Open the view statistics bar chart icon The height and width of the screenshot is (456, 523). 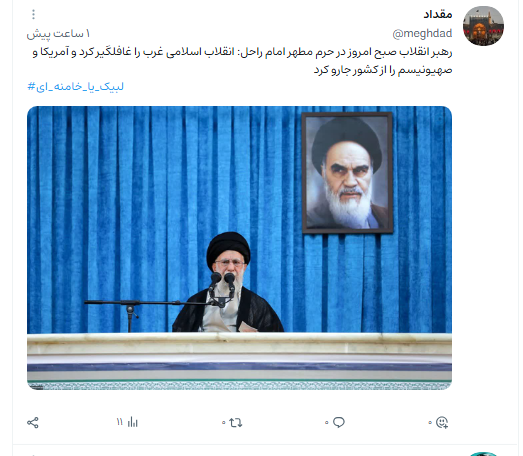[x=132, y=422]
